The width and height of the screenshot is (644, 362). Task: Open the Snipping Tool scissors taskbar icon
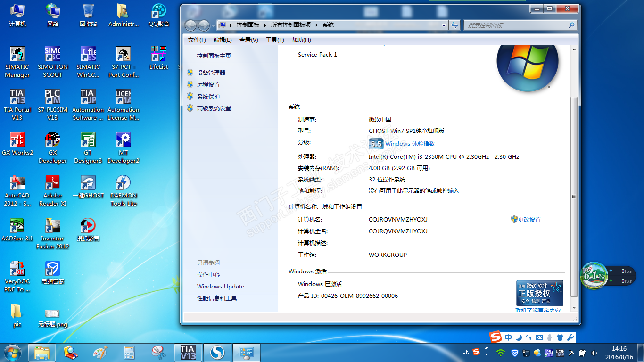coord(159,352)
